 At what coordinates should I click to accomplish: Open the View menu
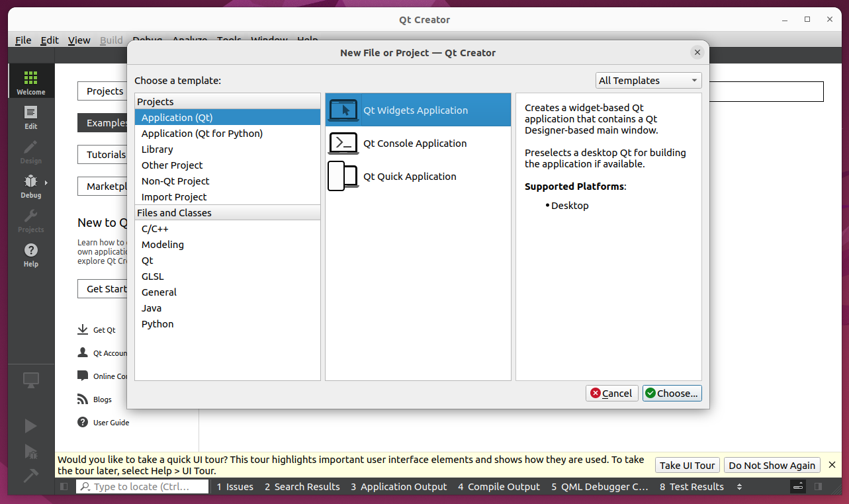tap(79, 40)
